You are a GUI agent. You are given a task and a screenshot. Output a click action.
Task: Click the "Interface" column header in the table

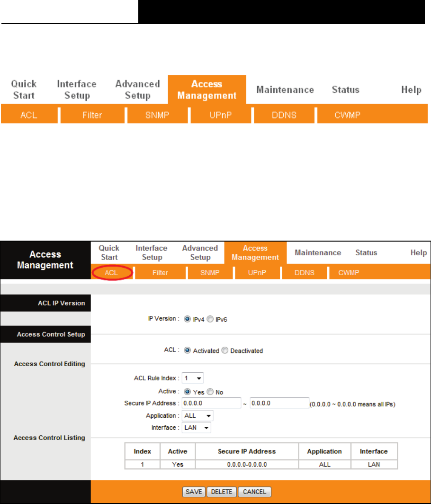[x=374, y=451]
